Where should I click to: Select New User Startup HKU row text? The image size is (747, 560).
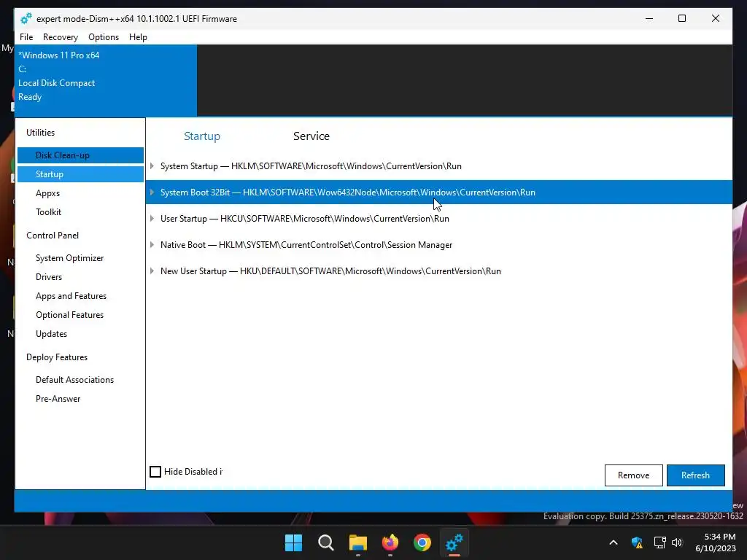point(330,271)
